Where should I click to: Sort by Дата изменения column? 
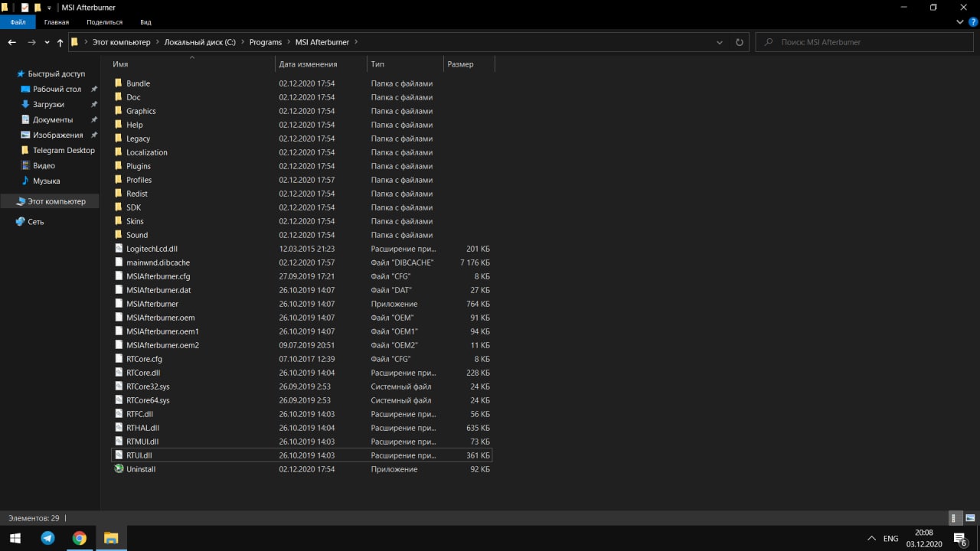pyautogui.click(x=322, y=64)
